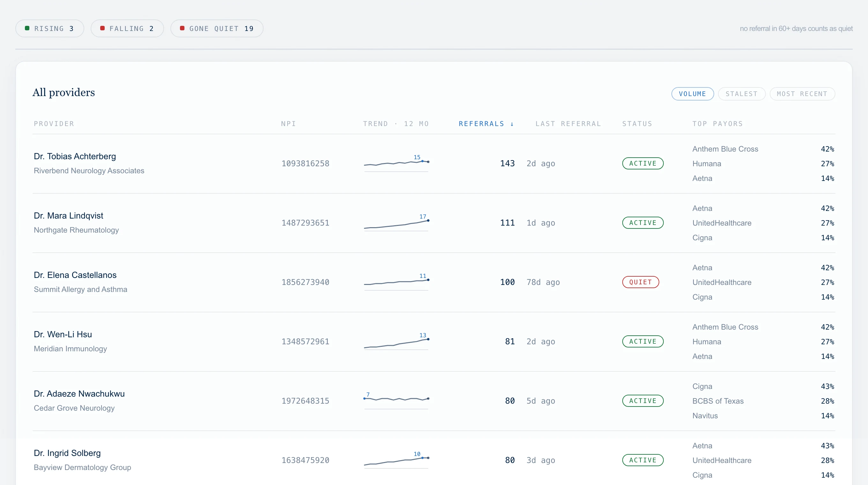
Task: Click Summit Allergy and Asthma practice name
Action: pos(80,289)
